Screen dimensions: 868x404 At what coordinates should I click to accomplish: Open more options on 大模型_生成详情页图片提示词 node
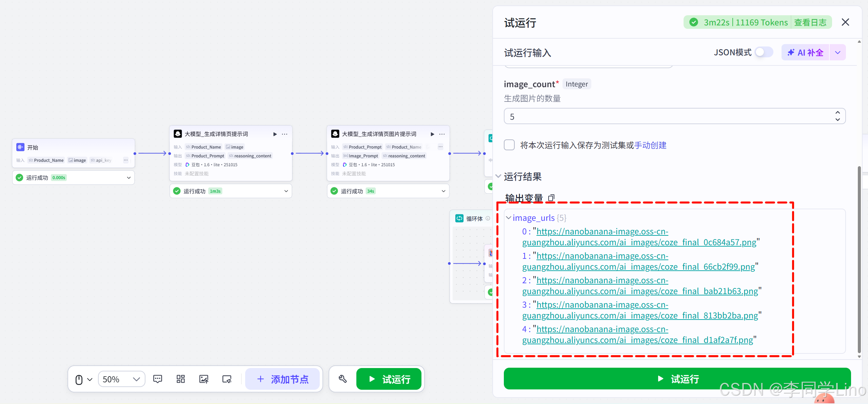442,134
